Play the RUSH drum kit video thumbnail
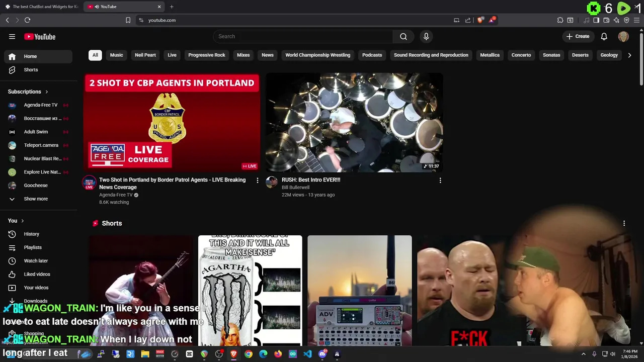The height and width of the screenshot is (362, 644). [354, 123]
